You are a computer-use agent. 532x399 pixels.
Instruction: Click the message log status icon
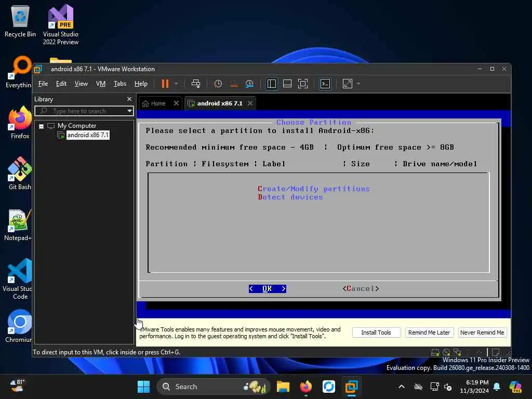(496, 353)
